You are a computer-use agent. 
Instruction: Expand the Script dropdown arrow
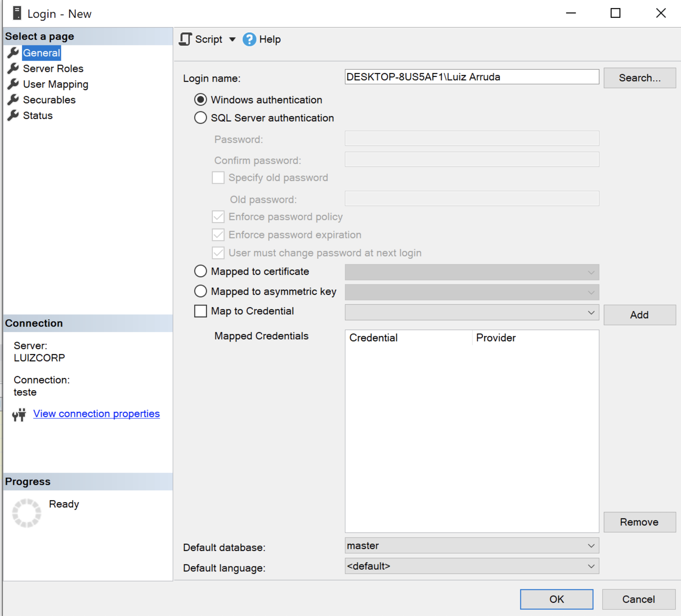pos(232,40)
